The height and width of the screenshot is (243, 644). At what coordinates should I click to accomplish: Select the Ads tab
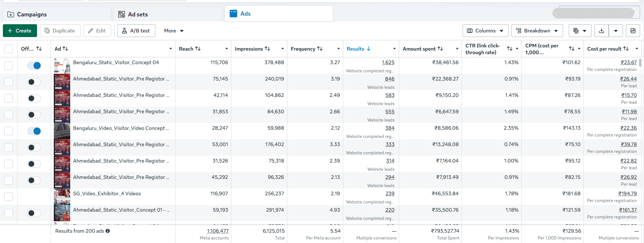coord(279,14)
